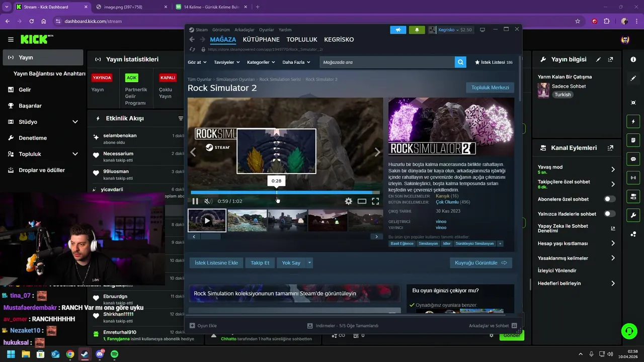This screenshot has height=362, width=644.
Task: Click the Steam announcements megaphone icon
Action: pyautogui.click(x=398, y=30)
